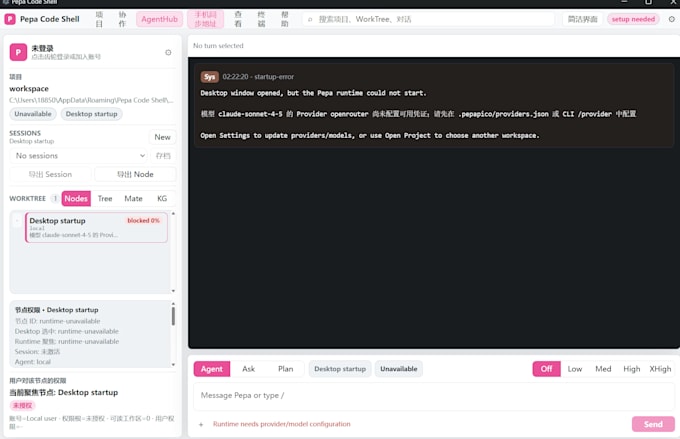680x439 pixels.
Task: Click the setup needed badge
Action: (633, 19)
